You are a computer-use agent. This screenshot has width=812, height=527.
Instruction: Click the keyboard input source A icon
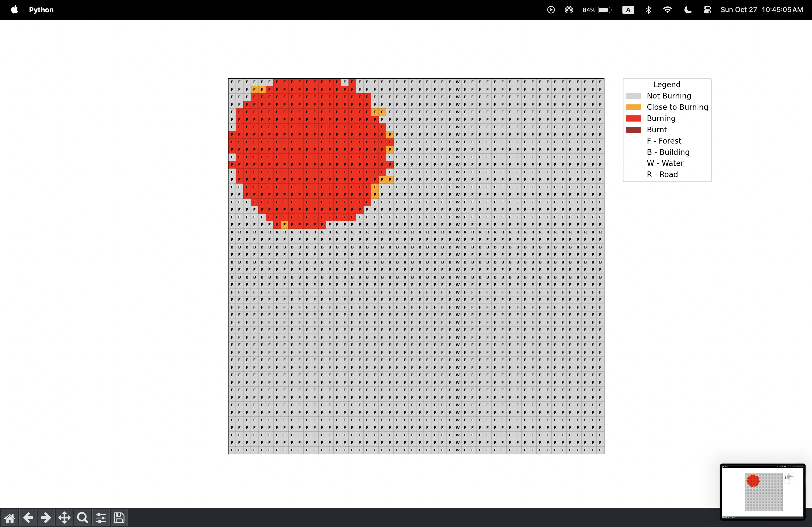pos(628,10)
